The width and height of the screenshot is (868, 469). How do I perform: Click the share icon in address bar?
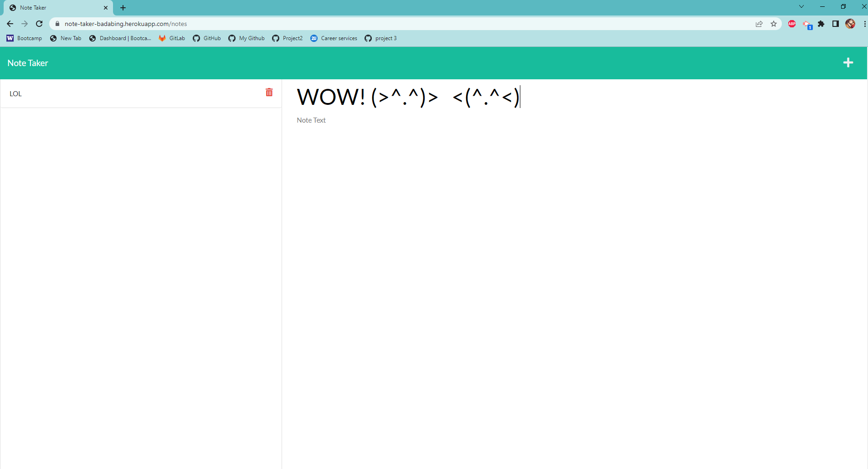(758, 23)
